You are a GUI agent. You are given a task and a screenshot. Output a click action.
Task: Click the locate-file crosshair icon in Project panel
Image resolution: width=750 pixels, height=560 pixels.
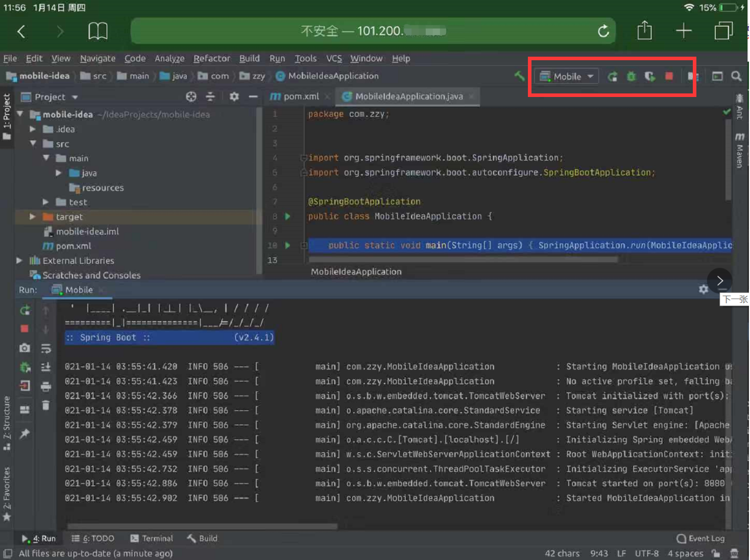(x=191, y=96)
